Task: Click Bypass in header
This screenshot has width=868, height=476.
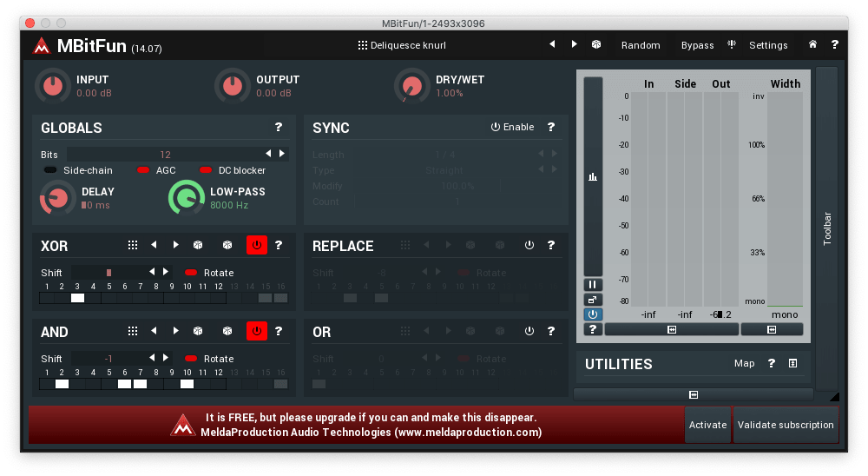Action: pos(698,45)
